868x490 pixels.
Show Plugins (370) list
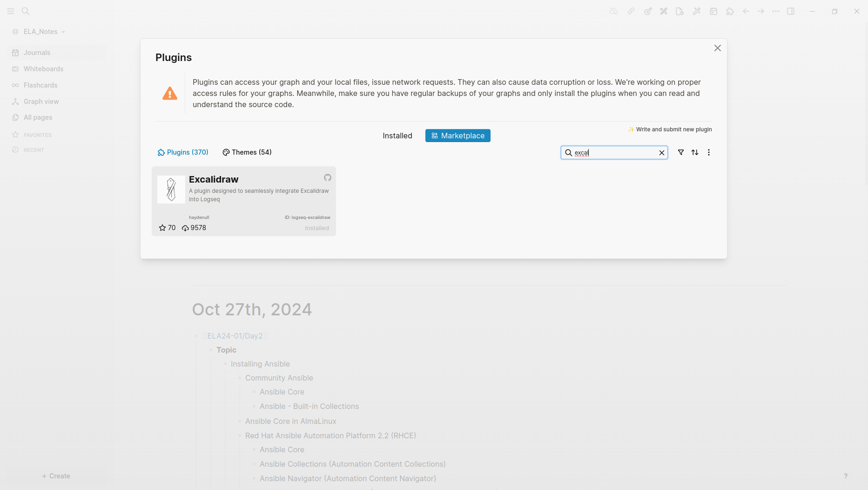tap(183, 152)
